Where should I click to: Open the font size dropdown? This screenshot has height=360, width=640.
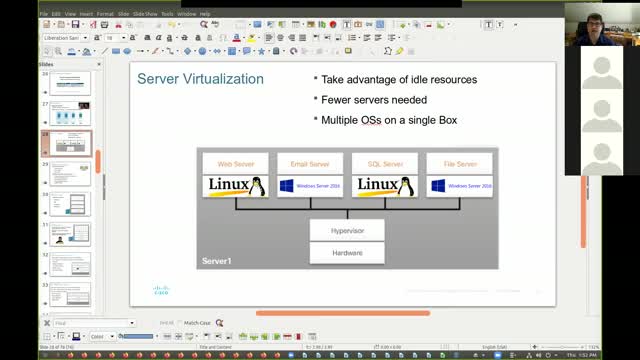click(123, 38)
